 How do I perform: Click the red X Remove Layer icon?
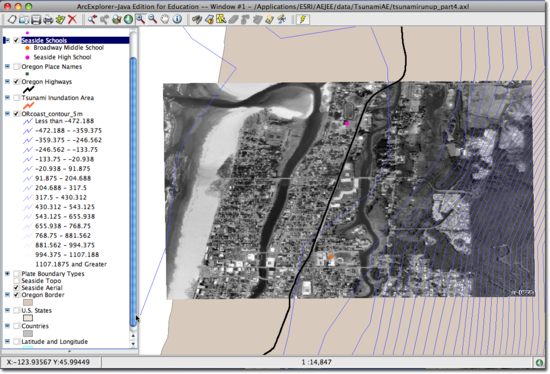pos(73,19)
